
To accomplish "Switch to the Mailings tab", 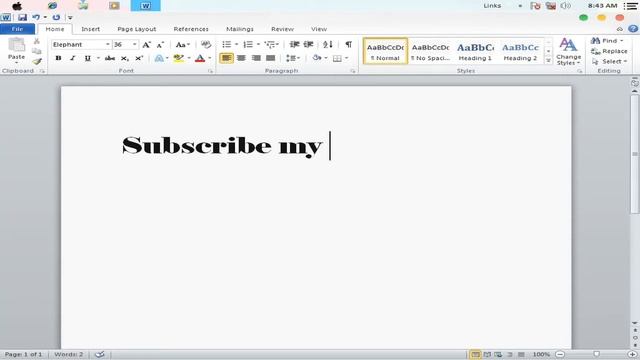I will click(x=240, y=29).
